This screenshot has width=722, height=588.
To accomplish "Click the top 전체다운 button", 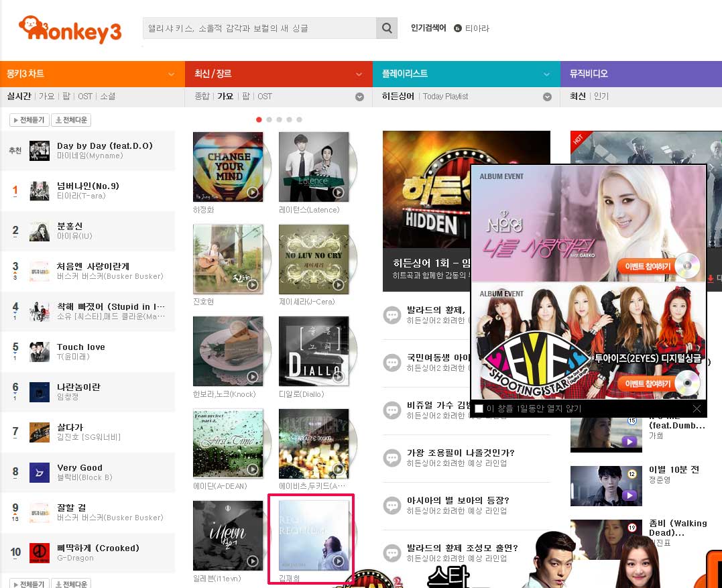I will point(71,120).
